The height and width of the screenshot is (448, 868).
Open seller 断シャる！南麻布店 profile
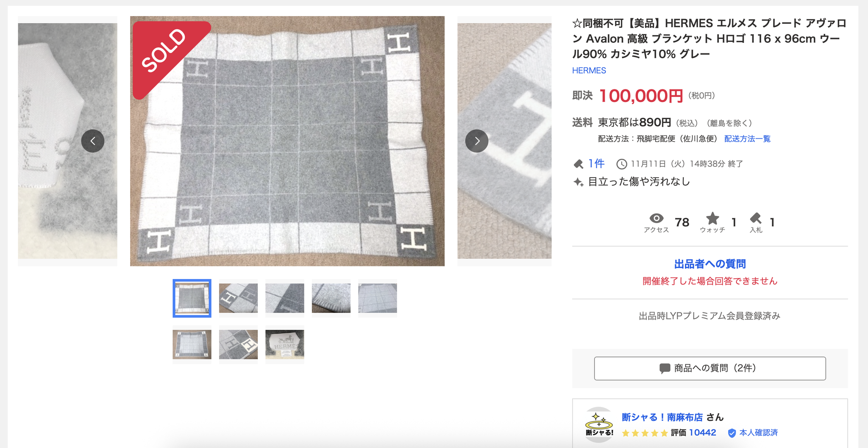point(662,417)
